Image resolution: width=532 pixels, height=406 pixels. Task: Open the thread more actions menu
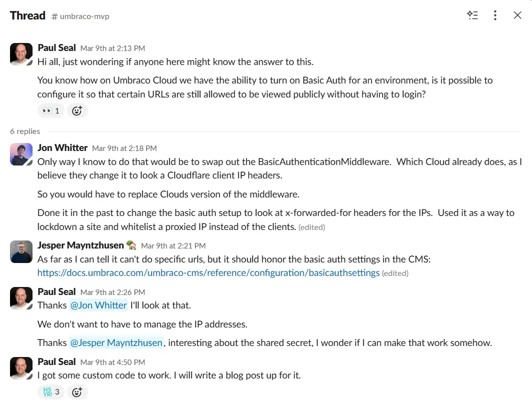[x=495, y=15]
